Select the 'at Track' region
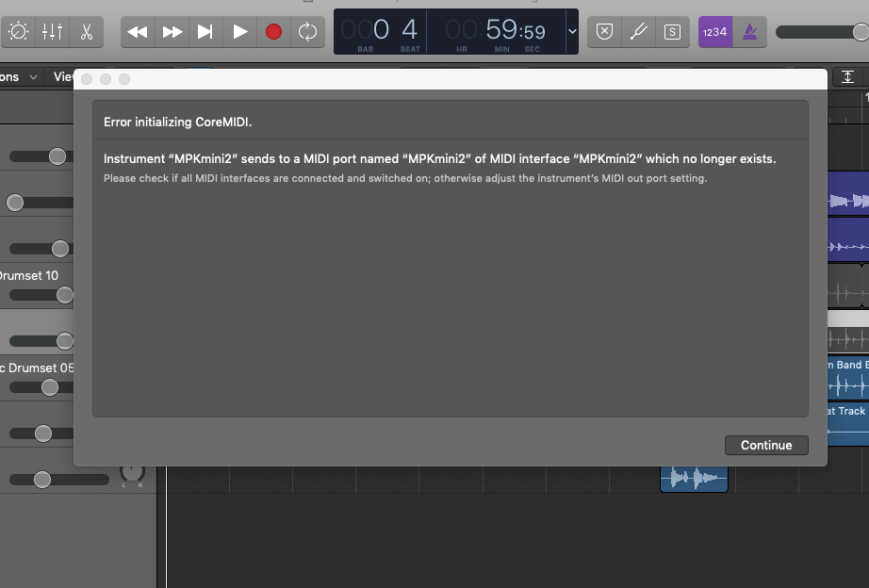 (848, 425)
